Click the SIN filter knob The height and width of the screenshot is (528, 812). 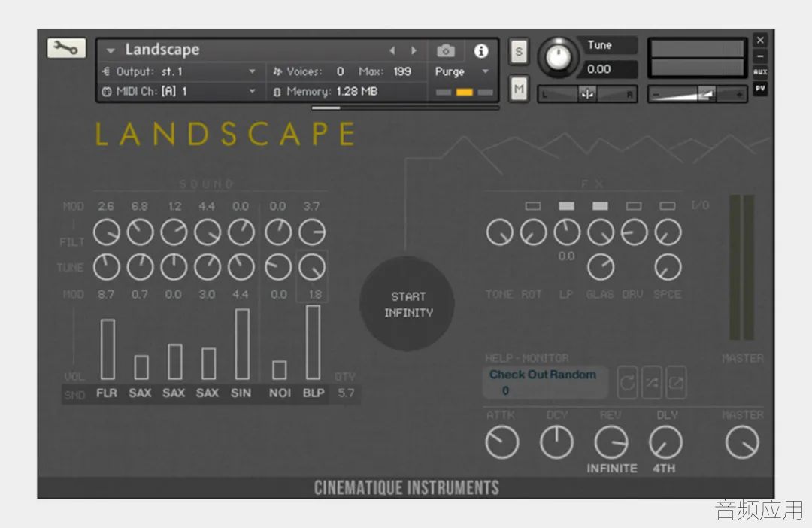[x=241, y=232]
